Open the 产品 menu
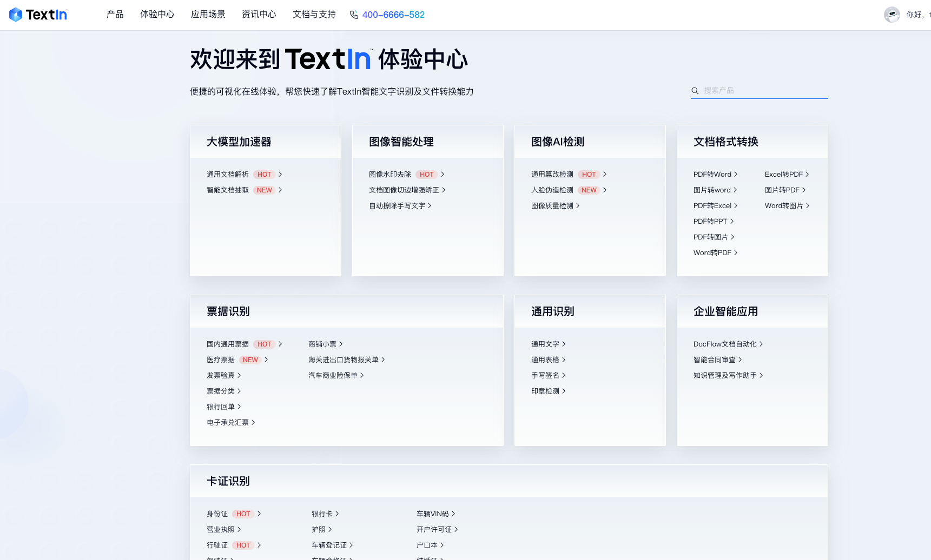931x560 pixels. point(115,15)
